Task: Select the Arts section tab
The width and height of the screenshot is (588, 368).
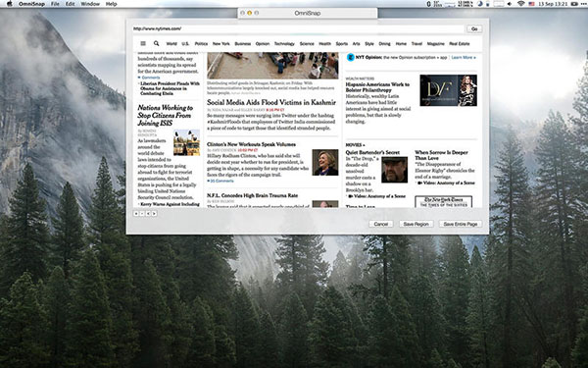Action: point(357,43)
